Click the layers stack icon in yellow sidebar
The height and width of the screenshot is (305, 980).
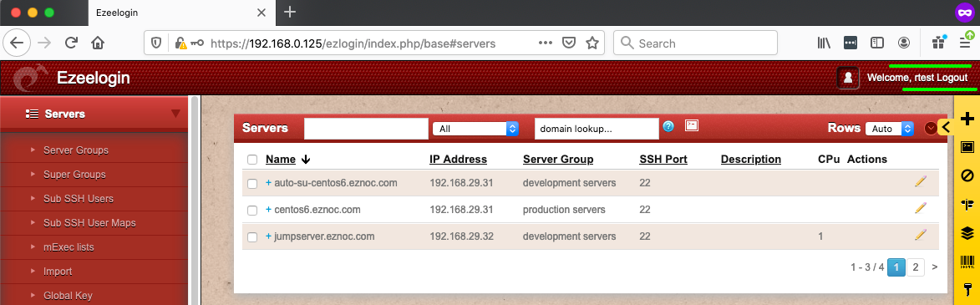pyautogui.click(x=967, y=232)
